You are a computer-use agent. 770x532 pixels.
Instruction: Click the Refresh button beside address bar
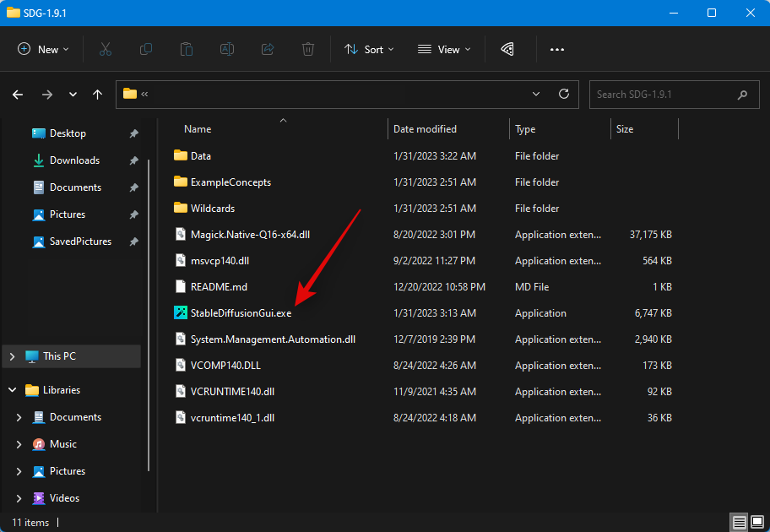click(x=563, y=95)
